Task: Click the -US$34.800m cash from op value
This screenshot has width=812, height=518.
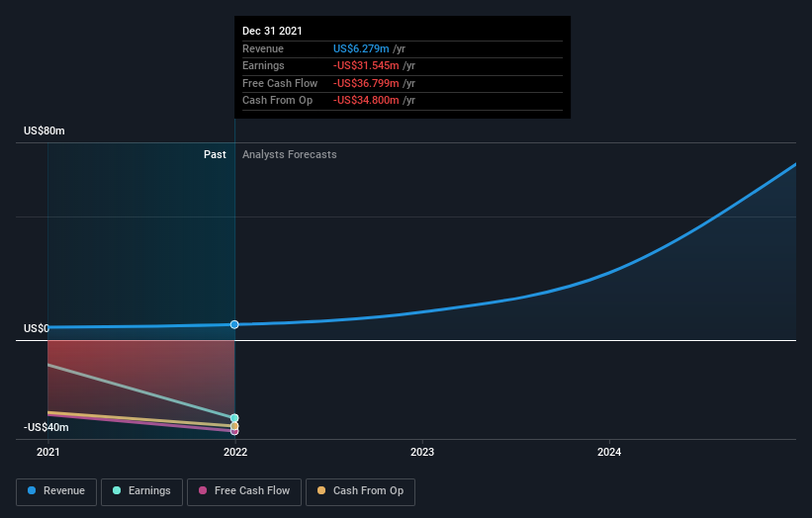Action: (x=366, y=101)
